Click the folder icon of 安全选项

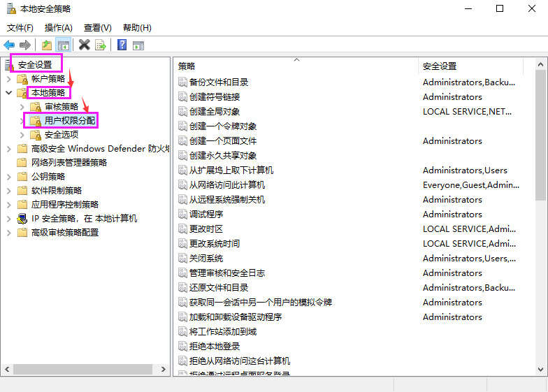(x=36, y=135)
